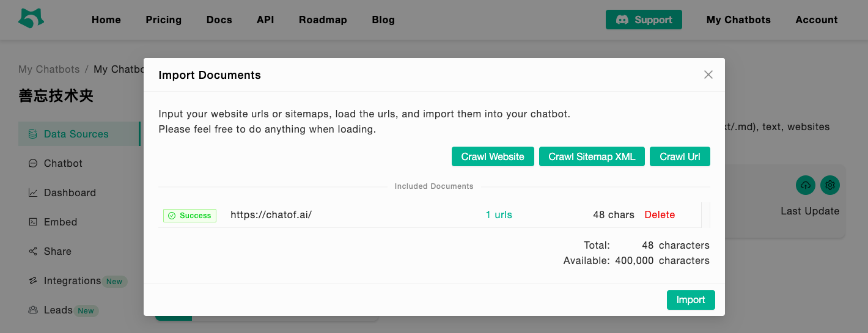Click the https://chatof.ai/ document entry
The image size is (868, 333).
click(x=271, y=214)
